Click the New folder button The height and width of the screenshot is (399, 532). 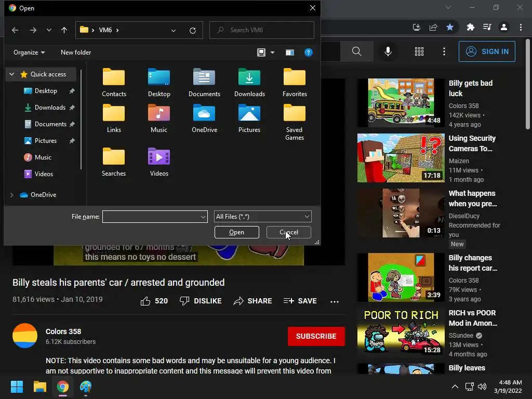[76, 52]
